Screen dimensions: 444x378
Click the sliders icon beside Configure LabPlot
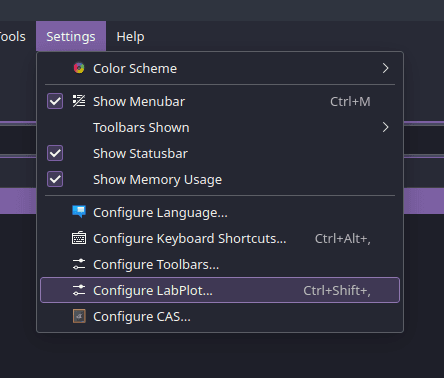79,290
